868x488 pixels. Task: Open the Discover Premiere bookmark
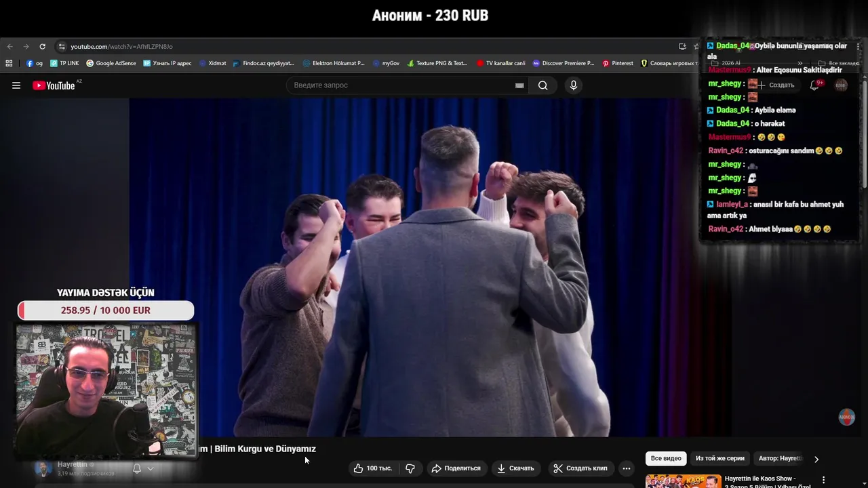click(x=564, y=63)
